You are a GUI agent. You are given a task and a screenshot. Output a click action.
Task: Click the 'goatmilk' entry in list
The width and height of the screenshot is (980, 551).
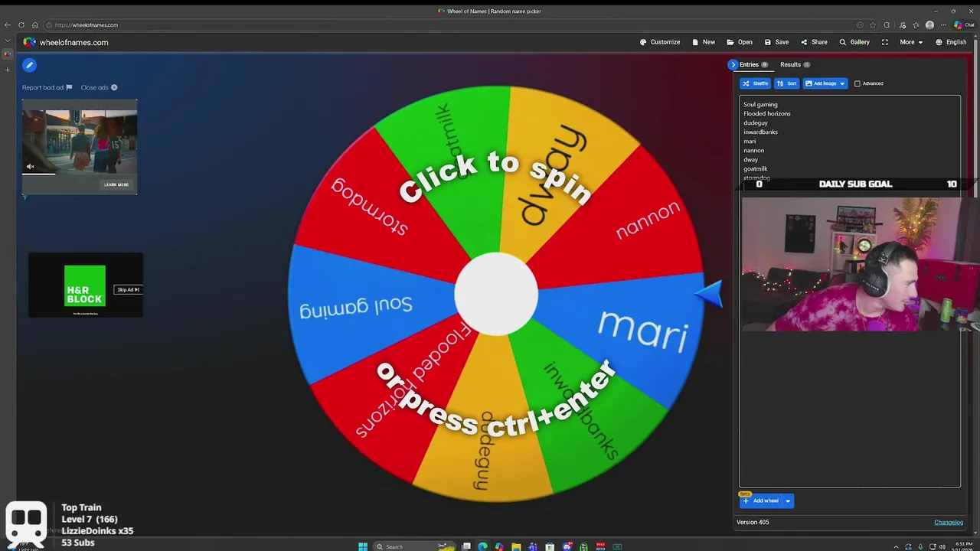click(x=756, y=168)
